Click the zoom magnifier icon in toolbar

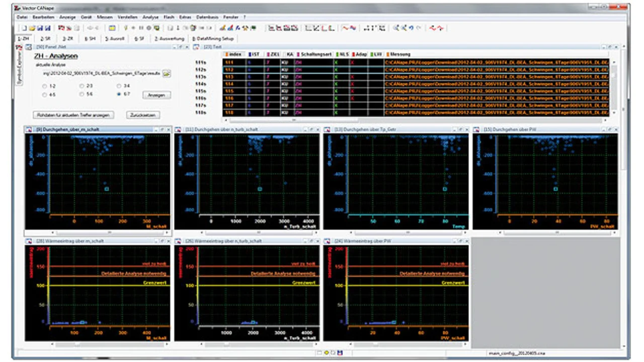[396, 28]
